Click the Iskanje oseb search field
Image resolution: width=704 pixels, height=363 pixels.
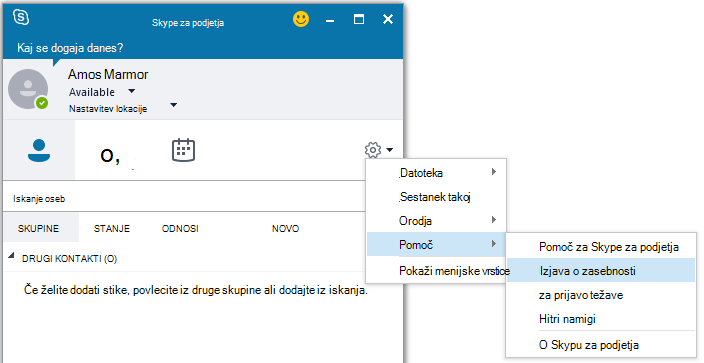coord(184,199)
